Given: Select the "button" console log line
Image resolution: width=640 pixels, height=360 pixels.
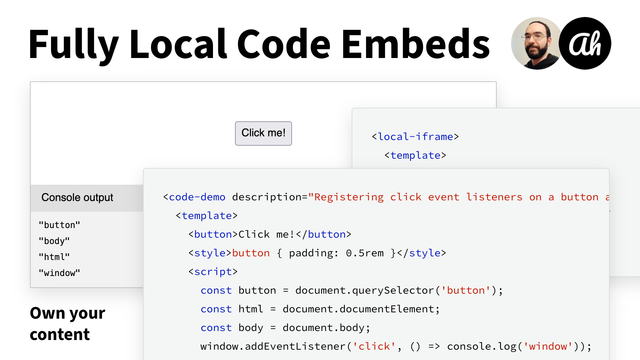Looking at the screenshot, I should click(60, 225).
